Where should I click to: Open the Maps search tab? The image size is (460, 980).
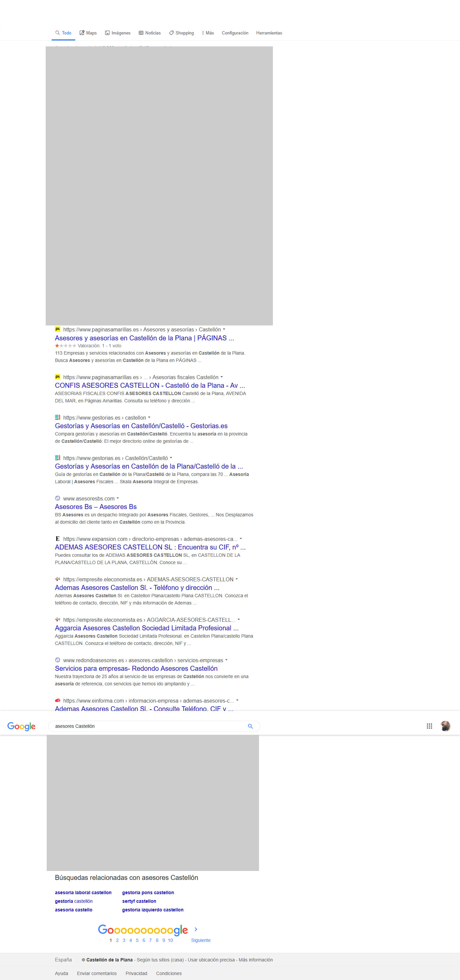tap(88, 33)
